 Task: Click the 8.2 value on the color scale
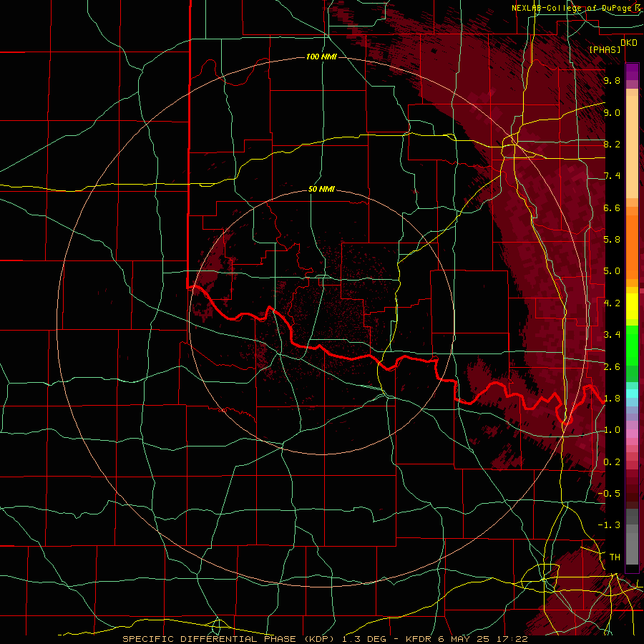612,145
